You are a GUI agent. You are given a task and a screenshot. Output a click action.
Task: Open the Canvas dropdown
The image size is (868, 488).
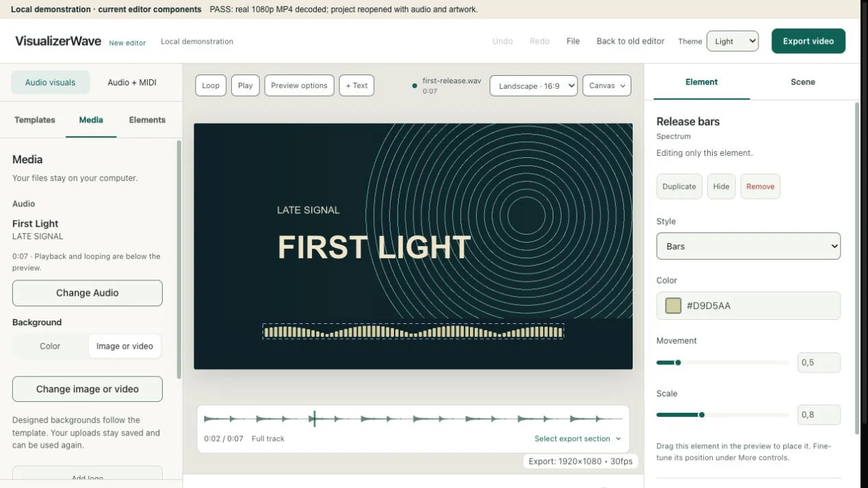pos(607,85)
